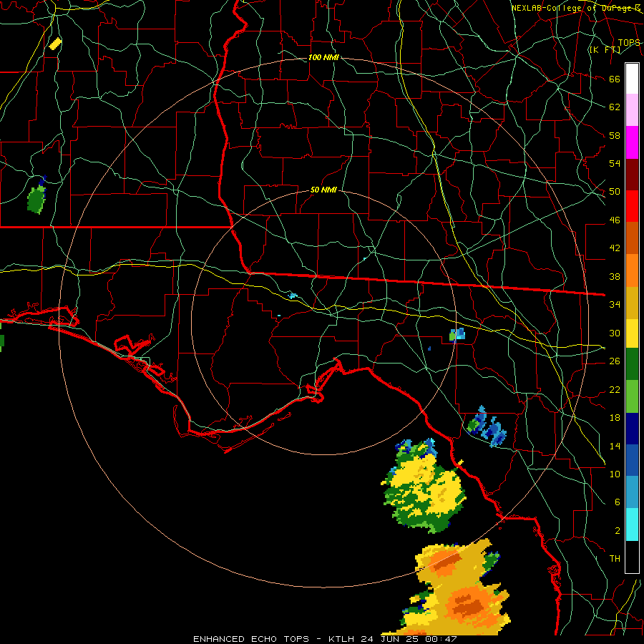Select the bright red legend swatch
Viewport: 644px width, 644px height.
tap(632, 206)
